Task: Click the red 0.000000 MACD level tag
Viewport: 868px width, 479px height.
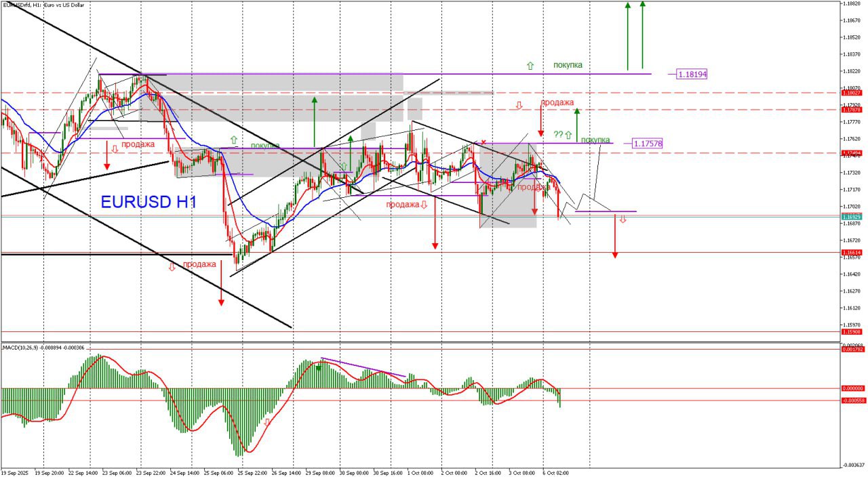Action: point(852,388)
